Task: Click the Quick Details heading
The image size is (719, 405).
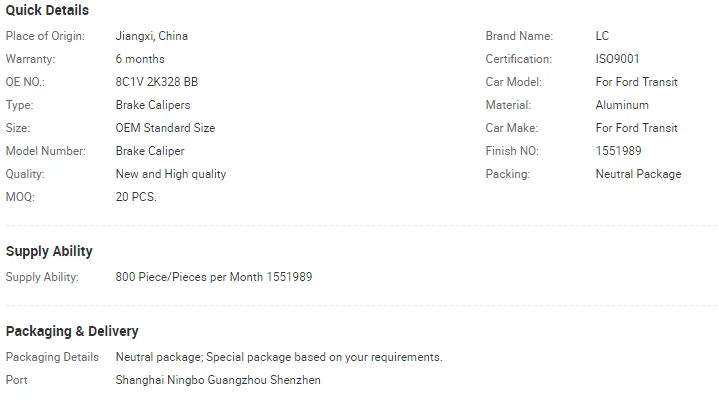Action: pos(47,10)
